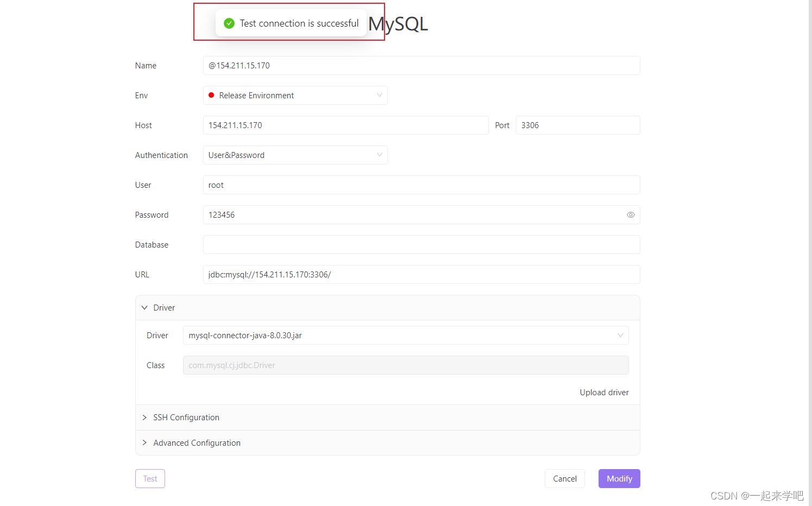The width and height of the screenshot is (812, 506).
Task: Click the Port field label
Action: click(x=502, y=125)
